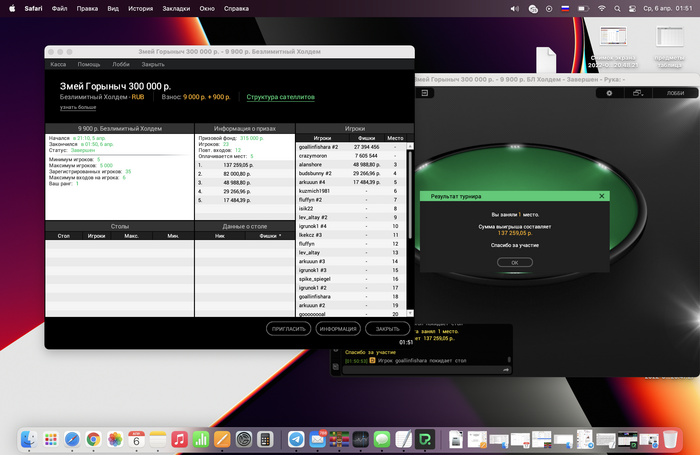Select player spike_spiegel in list

(x=351, y=279)
